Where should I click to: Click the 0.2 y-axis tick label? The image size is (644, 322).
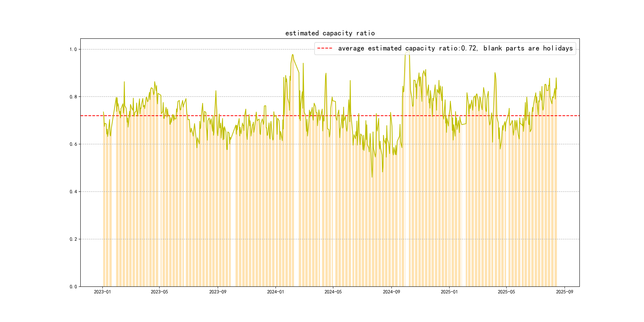[73, 239]
